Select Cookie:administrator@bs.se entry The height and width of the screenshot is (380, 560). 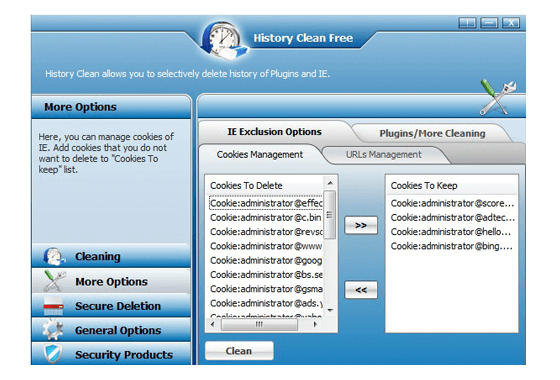266,274
